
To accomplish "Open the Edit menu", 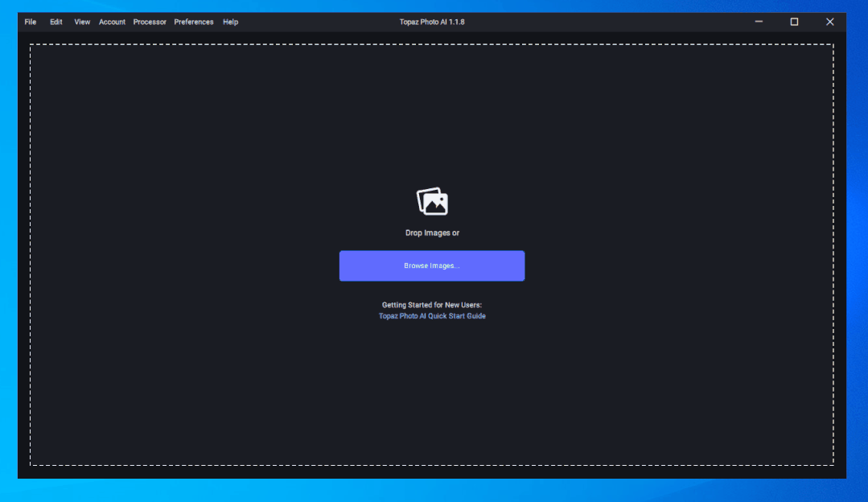I will tap(56, 23).
